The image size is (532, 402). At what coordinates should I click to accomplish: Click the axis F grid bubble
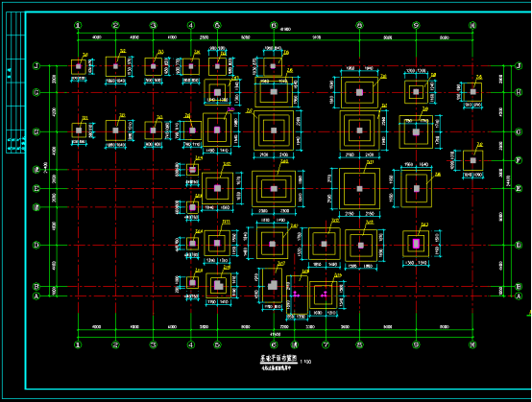click(519, 160)
